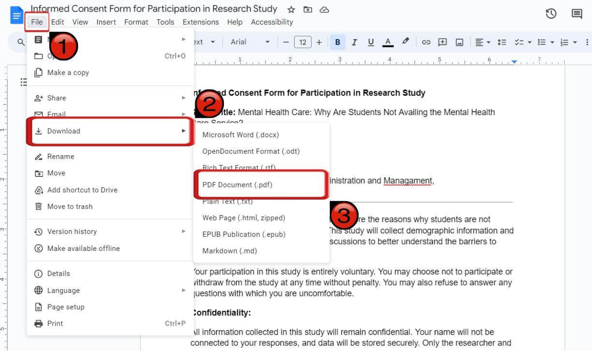
Task: Open version history from the clock icon
Action: coord(551,14)
